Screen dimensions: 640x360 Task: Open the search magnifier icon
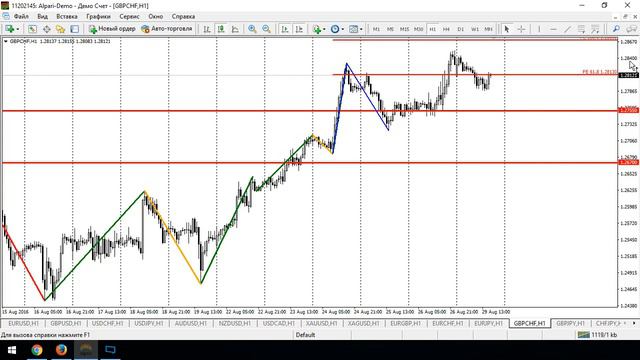[616, 29]
